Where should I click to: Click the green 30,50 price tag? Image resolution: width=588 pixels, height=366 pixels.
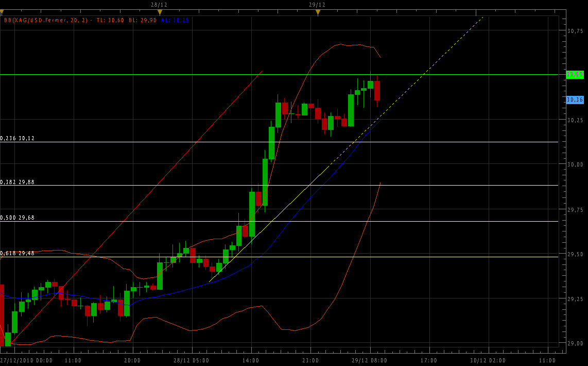click(x=575, y=75)
